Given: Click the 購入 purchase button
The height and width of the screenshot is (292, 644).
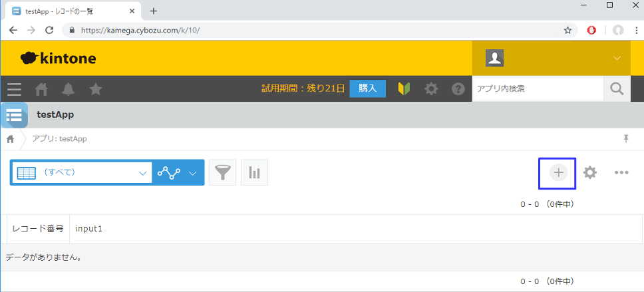Looking at the screenshot, I should coord(368,88).
